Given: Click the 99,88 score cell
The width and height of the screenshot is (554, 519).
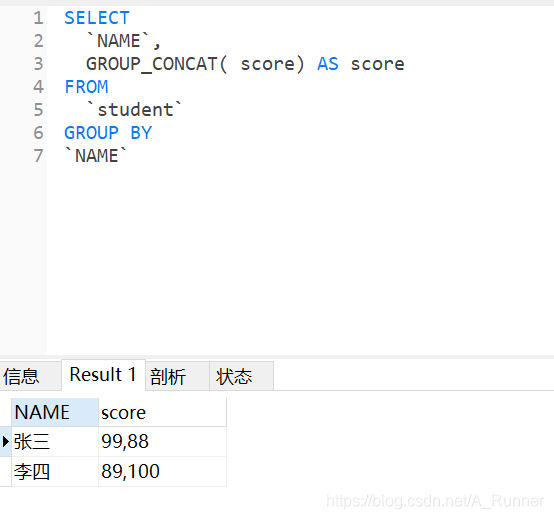Looking at the screenshot, I should click(162, 442).
